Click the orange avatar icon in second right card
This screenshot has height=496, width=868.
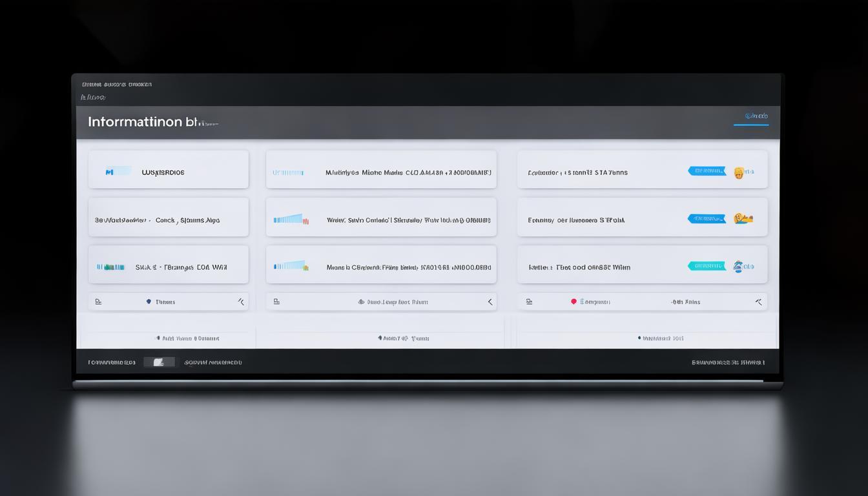tap(741, 219)
